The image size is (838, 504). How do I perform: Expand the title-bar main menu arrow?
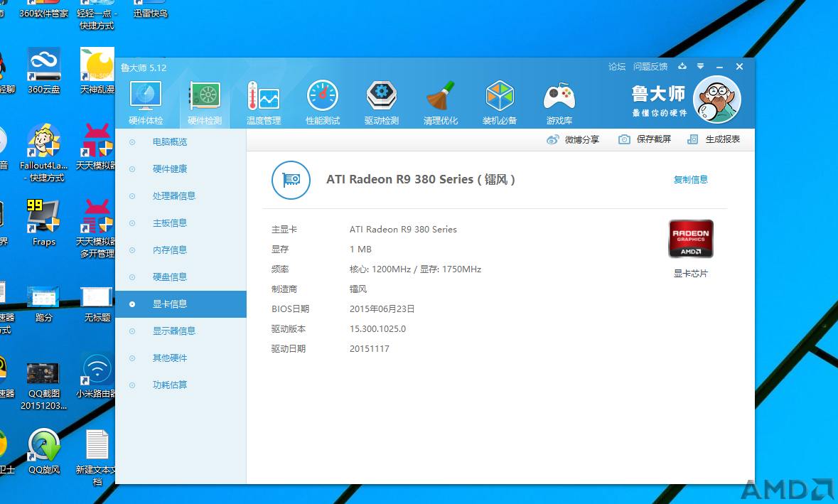700,66
